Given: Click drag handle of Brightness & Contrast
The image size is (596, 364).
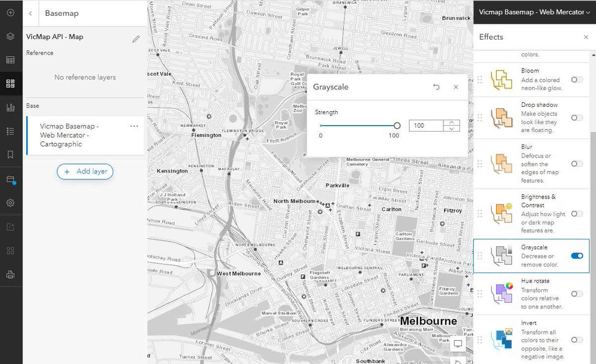Looking at the screenshot, I should pos(480,214).
